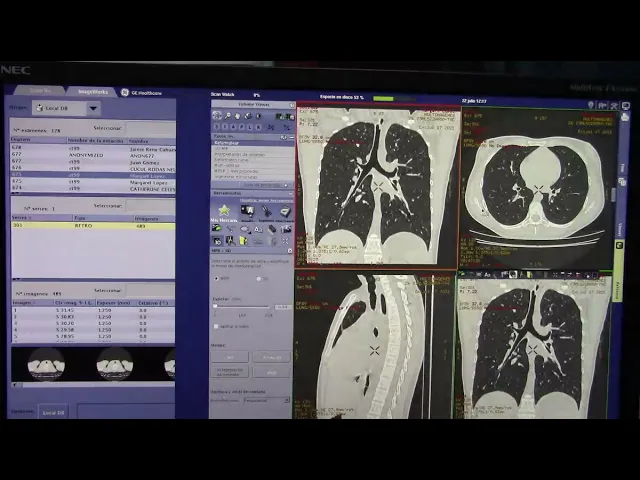Click the Examen column header
The width and height of the screenshot is (640, 480).
pos(39,140)
